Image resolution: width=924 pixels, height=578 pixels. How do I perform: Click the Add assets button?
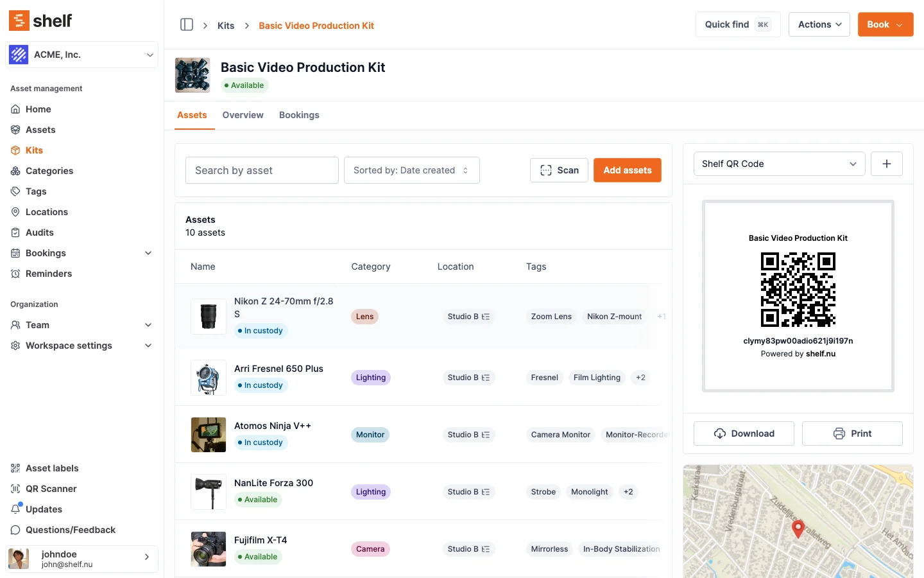pyautogui.click(x=627, y=170)
